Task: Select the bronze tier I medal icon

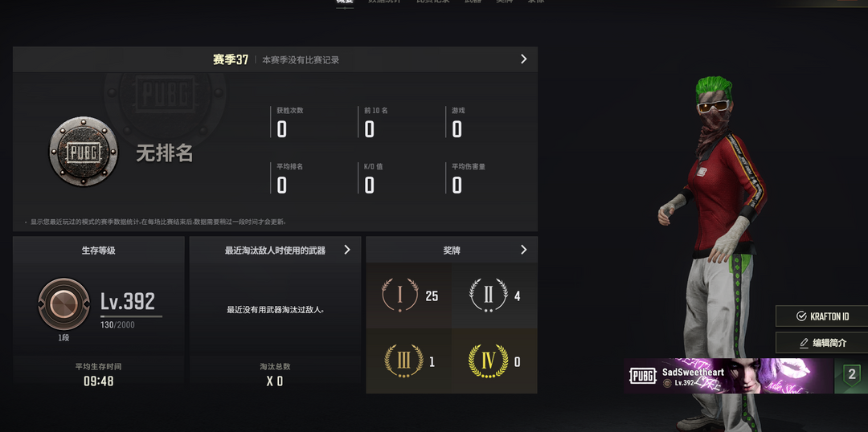Action: (399, 295)
